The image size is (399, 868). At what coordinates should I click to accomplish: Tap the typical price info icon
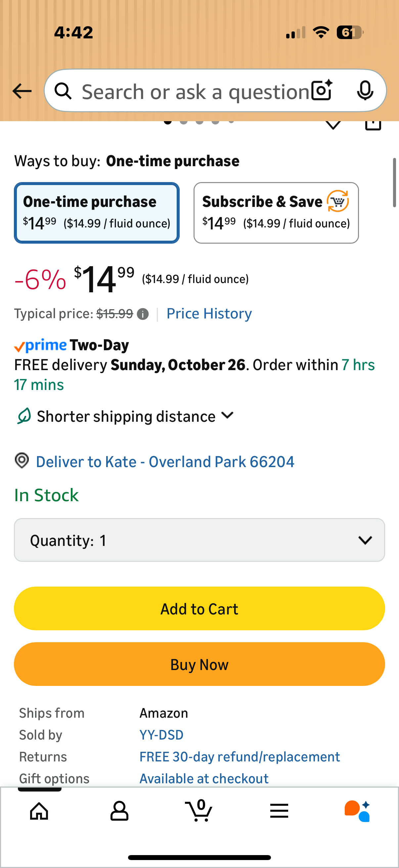(143, 314)
